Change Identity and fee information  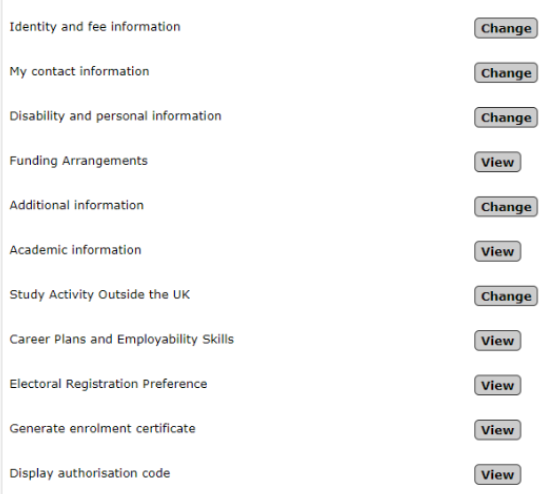click(x=506, y=28)
